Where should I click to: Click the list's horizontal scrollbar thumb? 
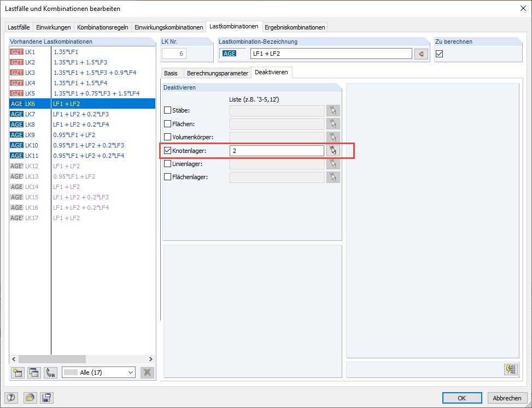[52, 359]
